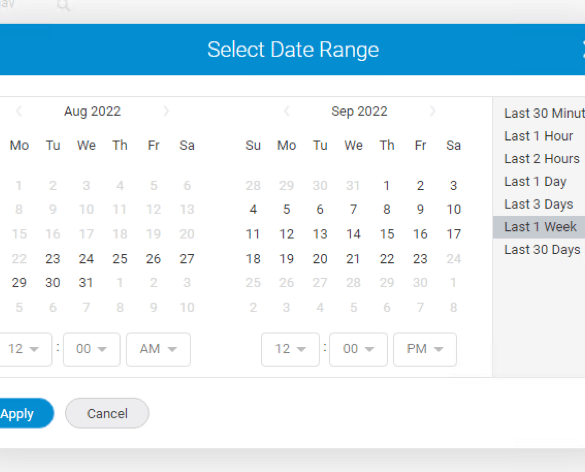Go to next month after Aug 2022
The image size is (585, 472).
tap(166, 111)
